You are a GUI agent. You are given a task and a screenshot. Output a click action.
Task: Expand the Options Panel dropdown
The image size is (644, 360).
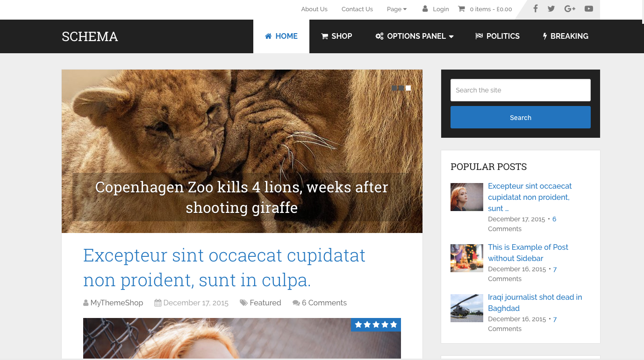(x=415, y=36)
